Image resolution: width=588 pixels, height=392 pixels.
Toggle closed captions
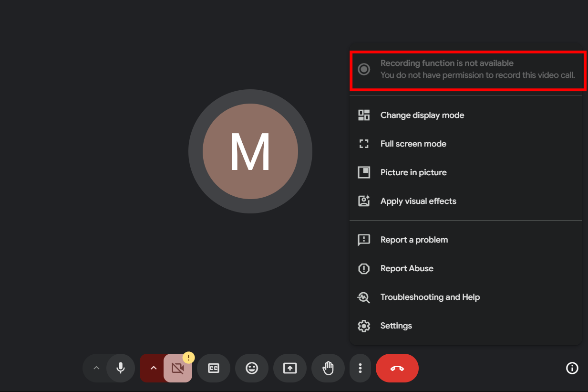pos(214,368)
